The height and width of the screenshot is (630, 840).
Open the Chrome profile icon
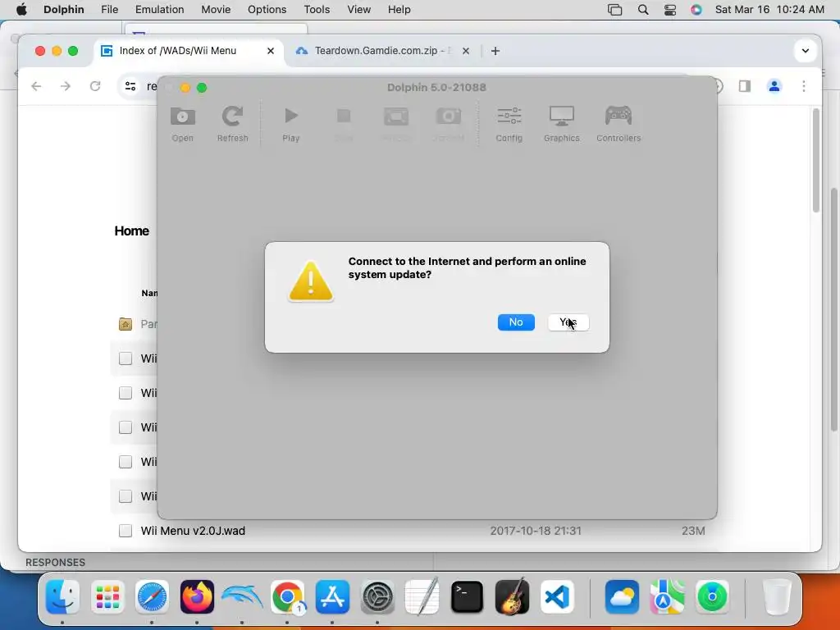(774, 86)
